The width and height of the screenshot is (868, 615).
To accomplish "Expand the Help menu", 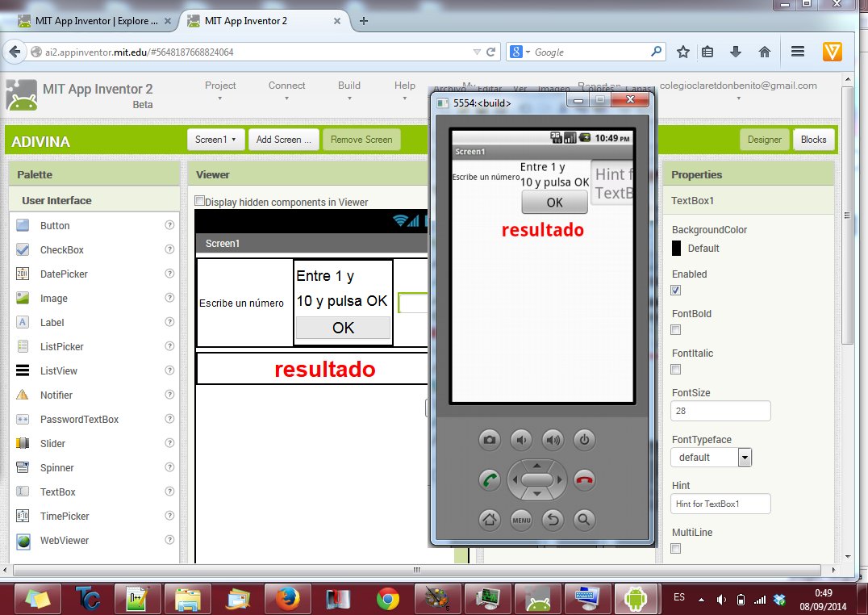I will point(405,91).
